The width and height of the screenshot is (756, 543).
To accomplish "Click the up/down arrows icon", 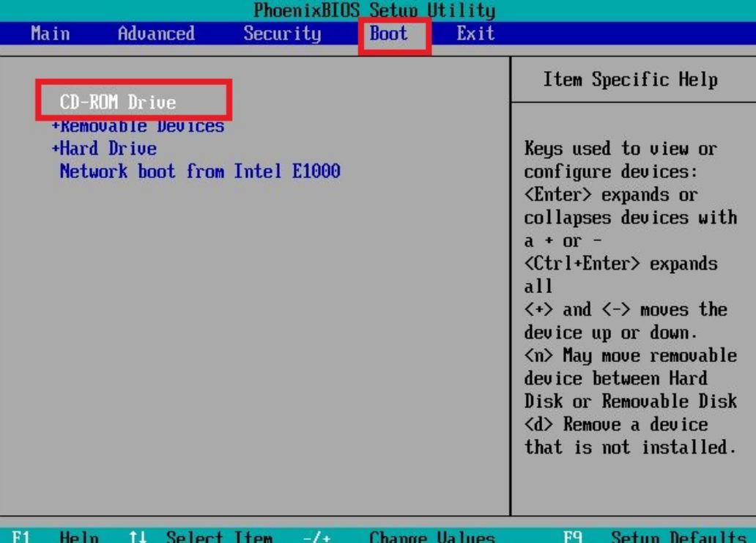I will (137, 537).
